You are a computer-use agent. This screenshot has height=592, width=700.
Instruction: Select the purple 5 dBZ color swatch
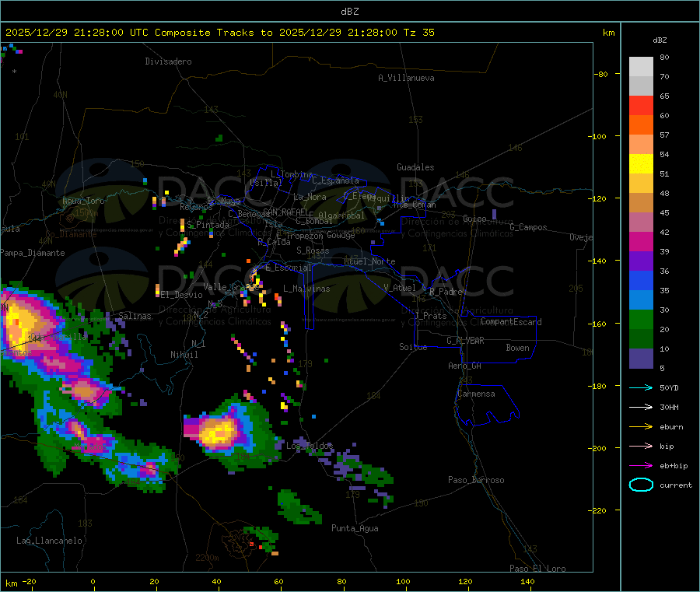(x=641, y=358)
